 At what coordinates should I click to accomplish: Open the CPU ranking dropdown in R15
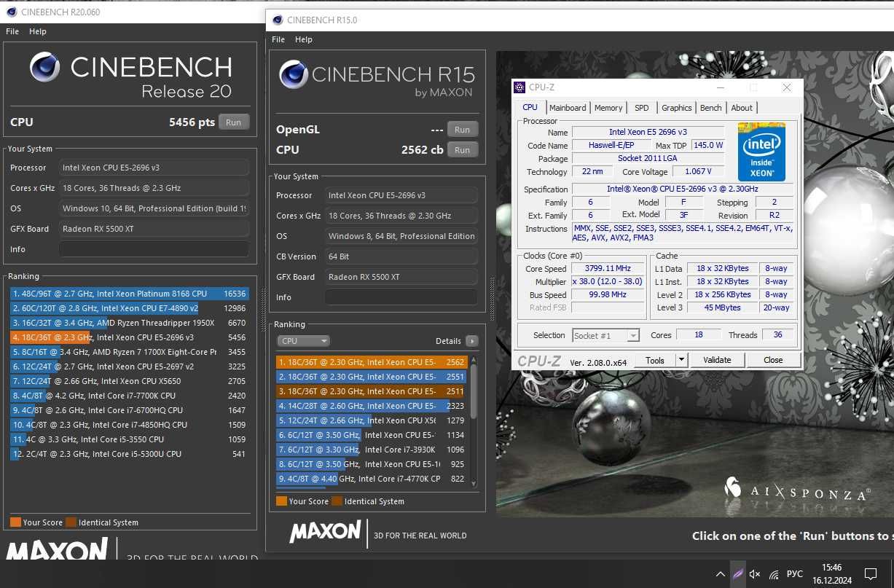[x=303, y=341]
